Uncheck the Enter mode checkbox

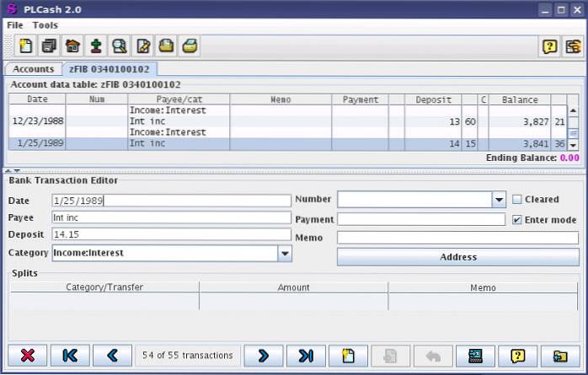tap(517, 220)
